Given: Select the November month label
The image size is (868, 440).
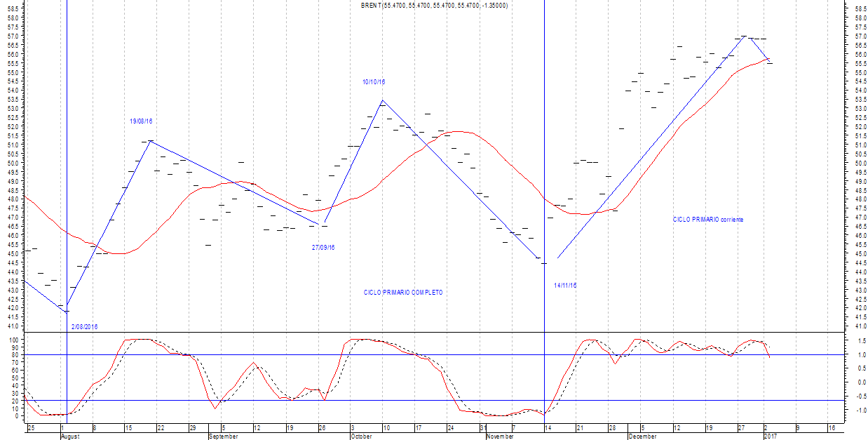Looking at the screenshot, I should click(x=500, y=436).
